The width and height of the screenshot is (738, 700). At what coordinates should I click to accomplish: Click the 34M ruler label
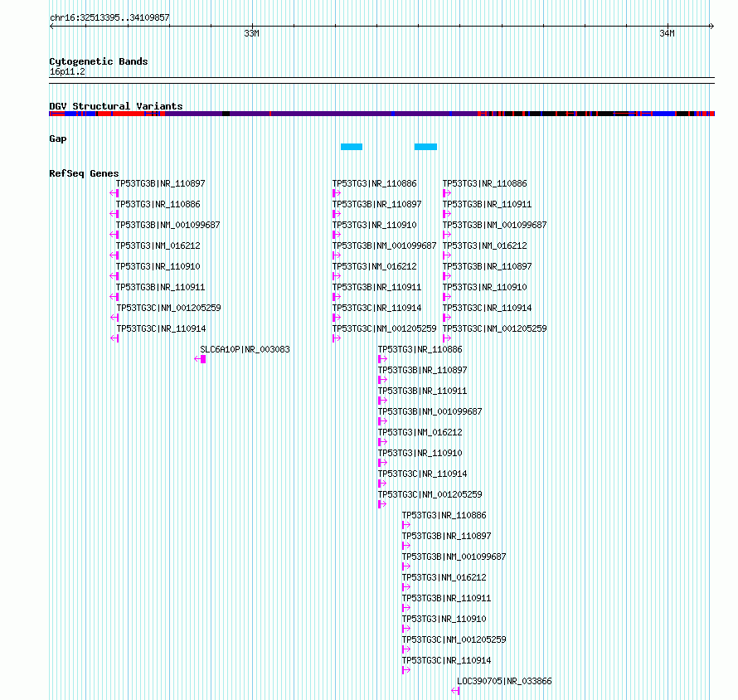click(667, 33)
